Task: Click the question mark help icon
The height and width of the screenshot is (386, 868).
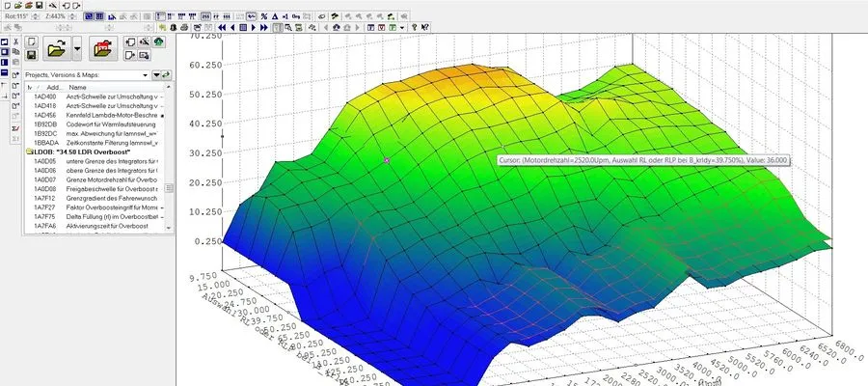Action: pos(414,28)
